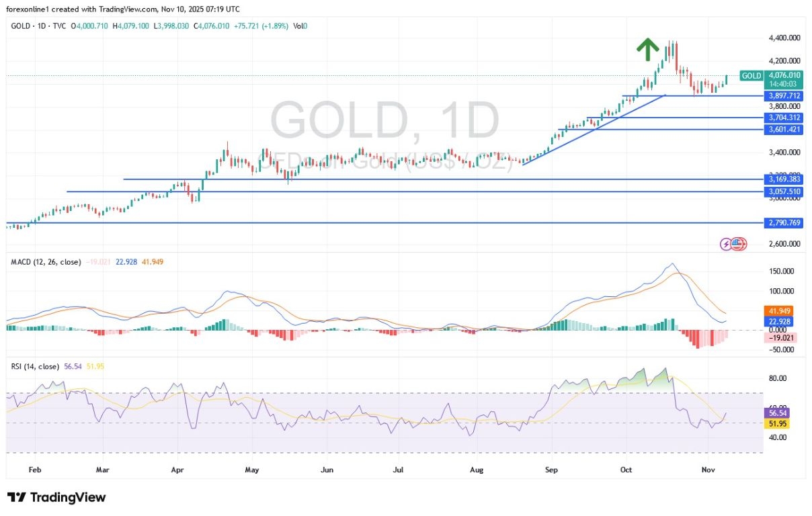Select the green up arrow marker above the peak

coord(648,48)
